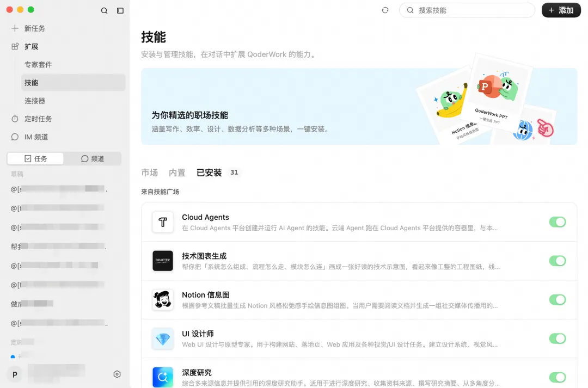This screenshot has height=388, width=588.
Task: Switch off the 深度研究 toggle
Action: [x=558, y=377]
